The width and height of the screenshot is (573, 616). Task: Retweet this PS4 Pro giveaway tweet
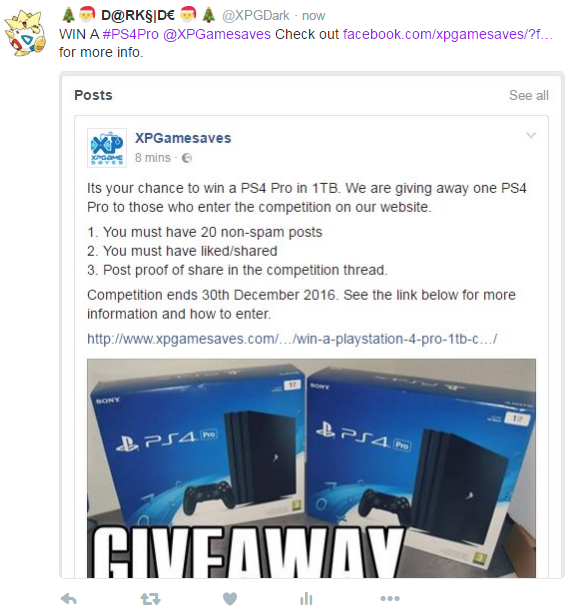pos(150,599)
